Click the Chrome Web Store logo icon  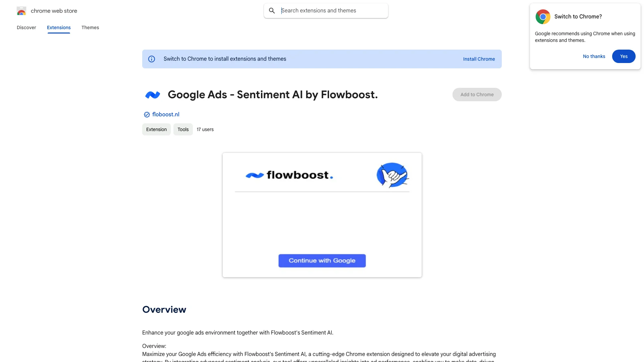(x=21, y=11)
